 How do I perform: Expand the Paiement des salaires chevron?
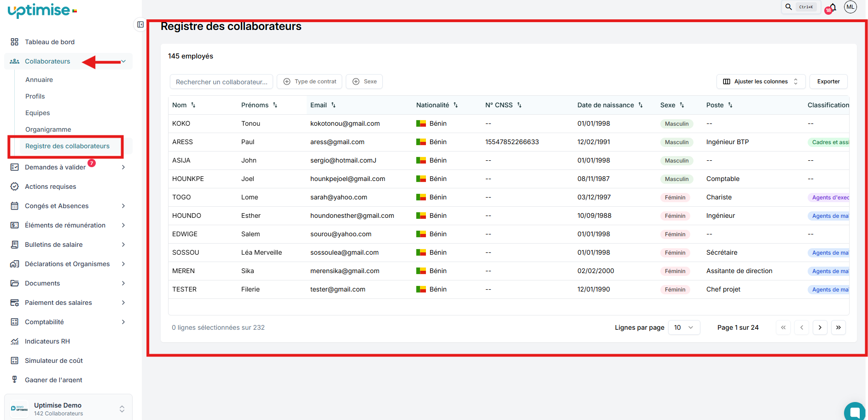pos(123,303)
